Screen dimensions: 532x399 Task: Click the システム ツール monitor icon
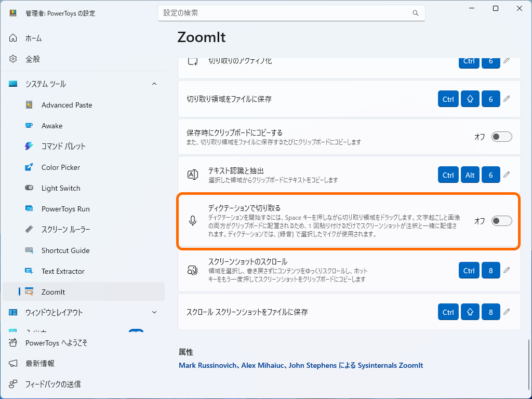coord(13,84)
